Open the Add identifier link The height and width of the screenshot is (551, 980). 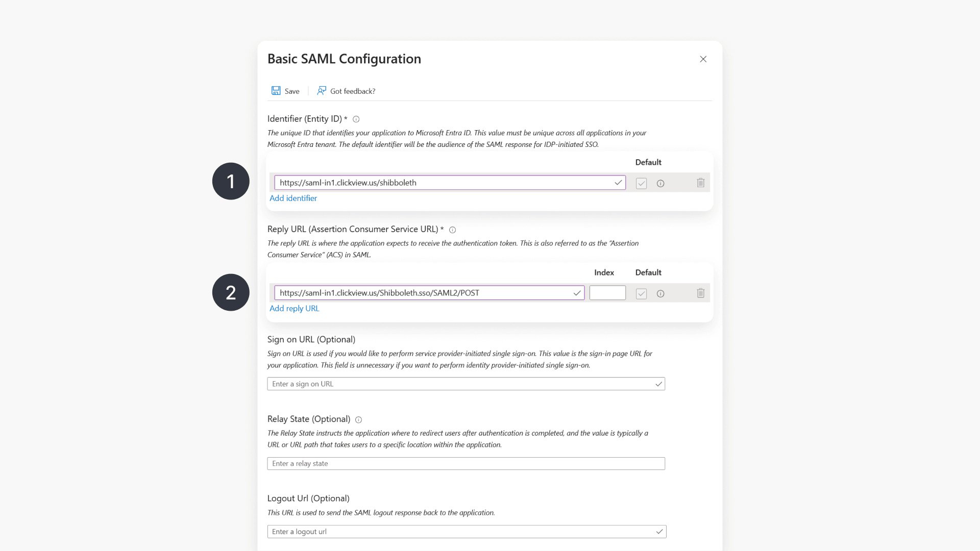click(293, 198)
